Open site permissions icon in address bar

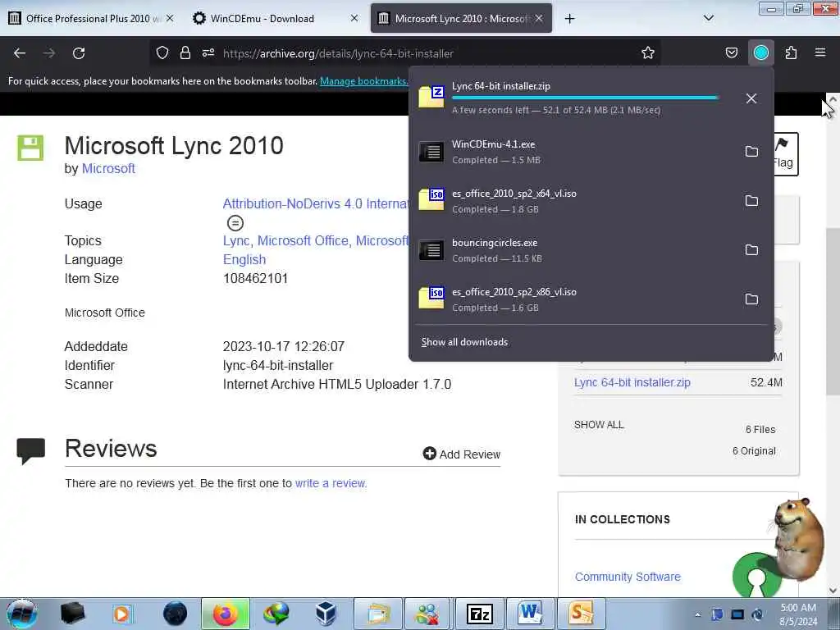208,52
